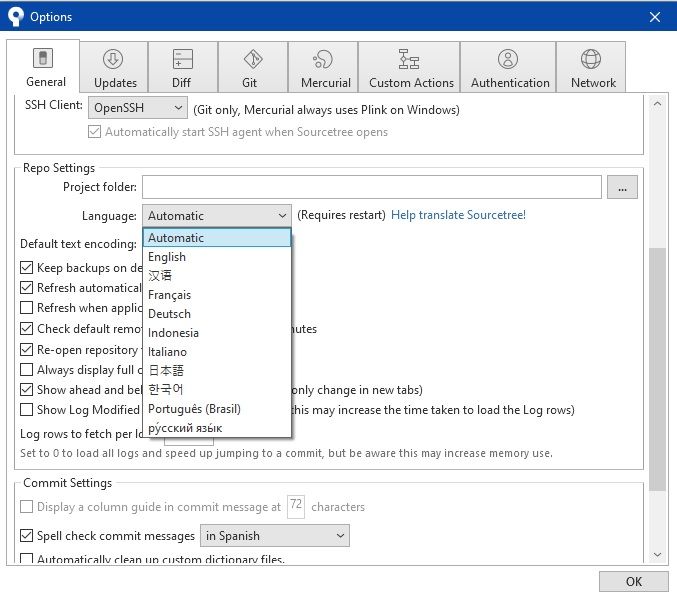Disable Keep backups checkbox

coord(27,268)
